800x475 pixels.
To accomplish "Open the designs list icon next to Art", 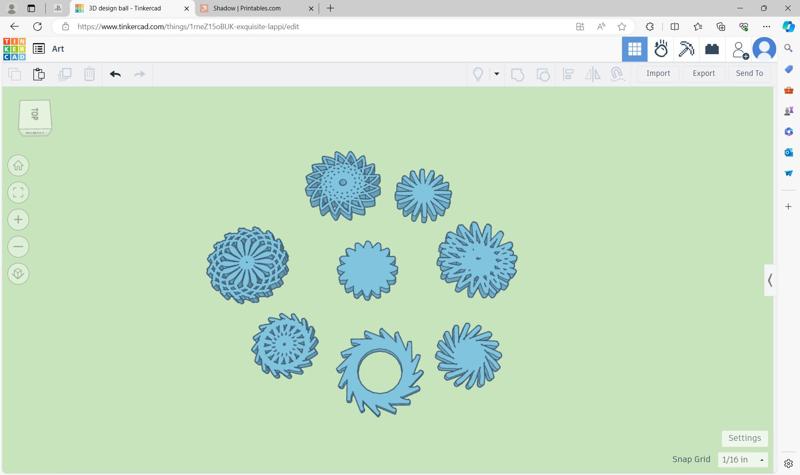I will [39, 48].
